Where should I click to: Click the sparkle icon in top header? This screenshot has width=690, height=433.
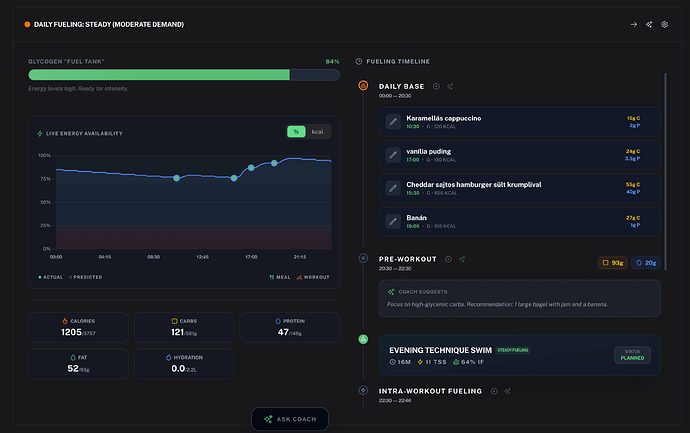coord(649,24)
